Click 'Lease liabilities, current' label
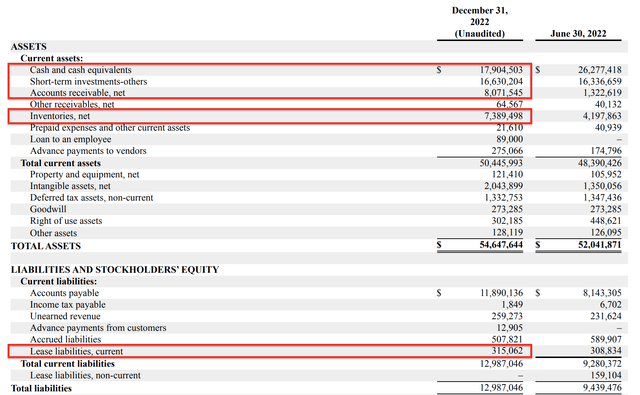640x395 pixels. coord(76,351)
